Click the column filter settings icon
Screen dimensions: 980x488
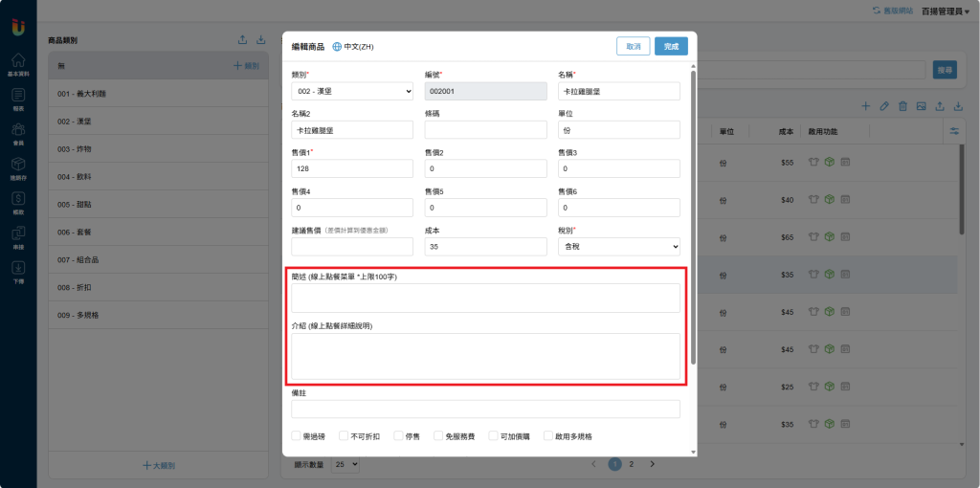[x=954, y=131]
